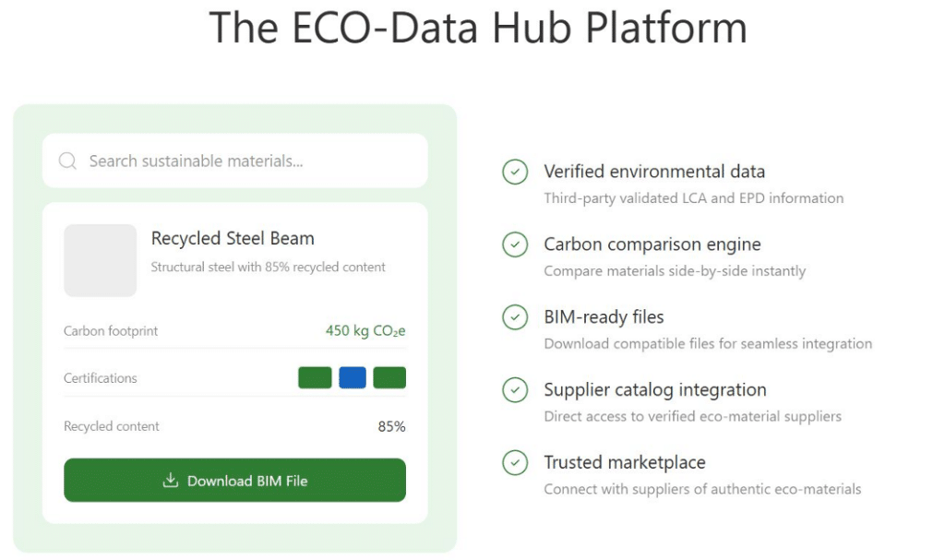Click the download icon on BIM button
This screenshot has height=560, width=945.
pos(170,481)
